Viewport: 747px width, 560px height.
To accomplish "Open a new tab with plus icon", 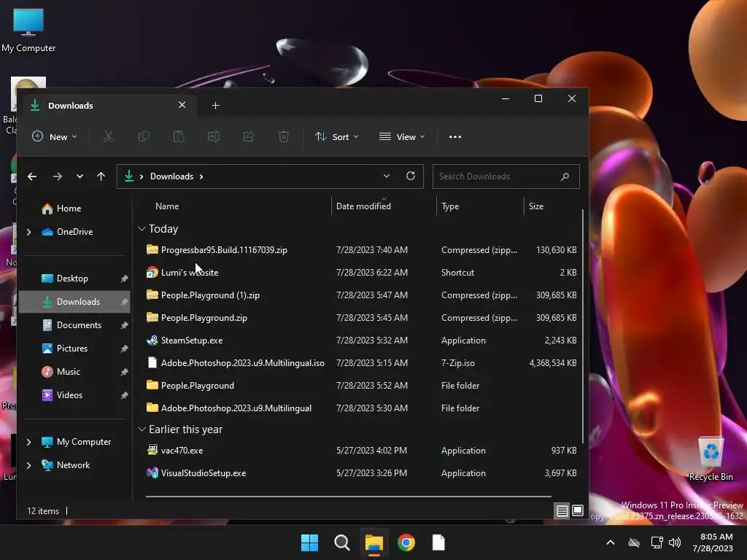I will point(215,105).
